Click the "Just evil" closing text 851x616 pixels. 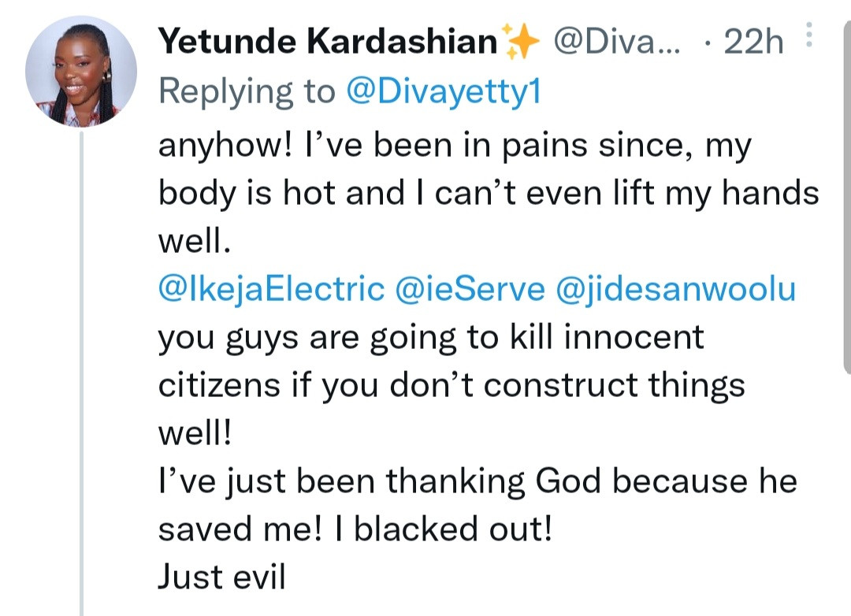(x=221, y=577)
